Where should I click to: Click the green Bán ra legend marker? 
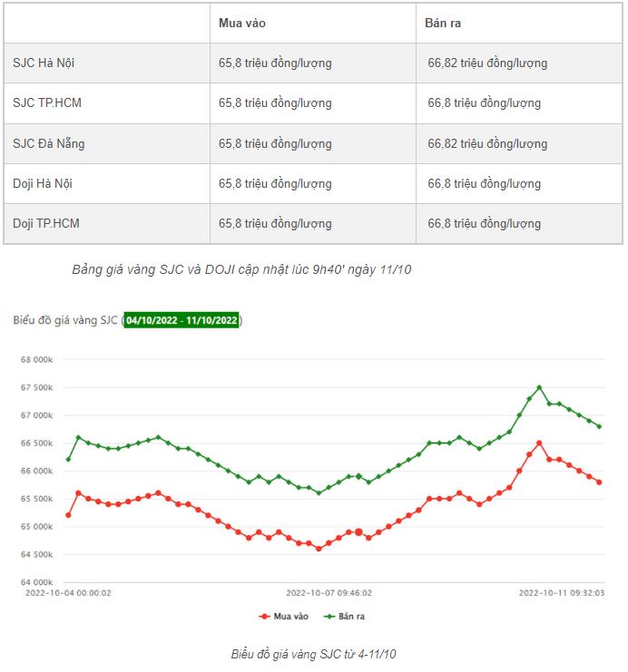pos(329,617)
